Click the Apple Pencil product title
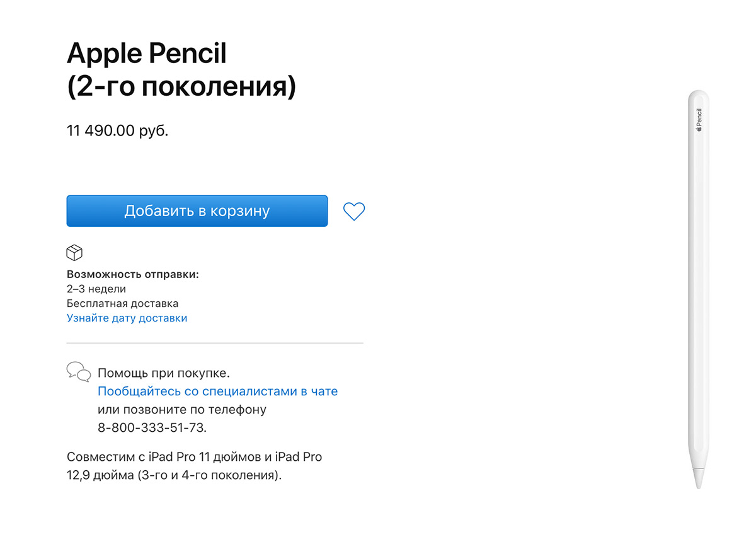 point(146,54)
